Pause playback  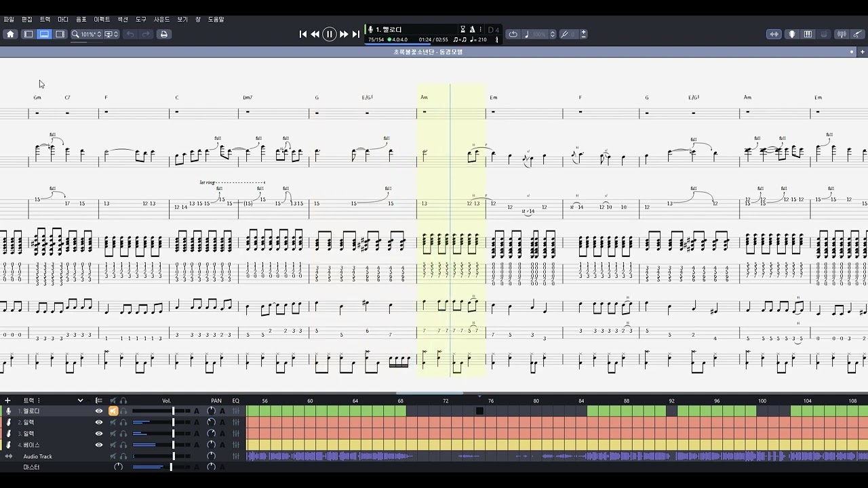pos(330,34)
